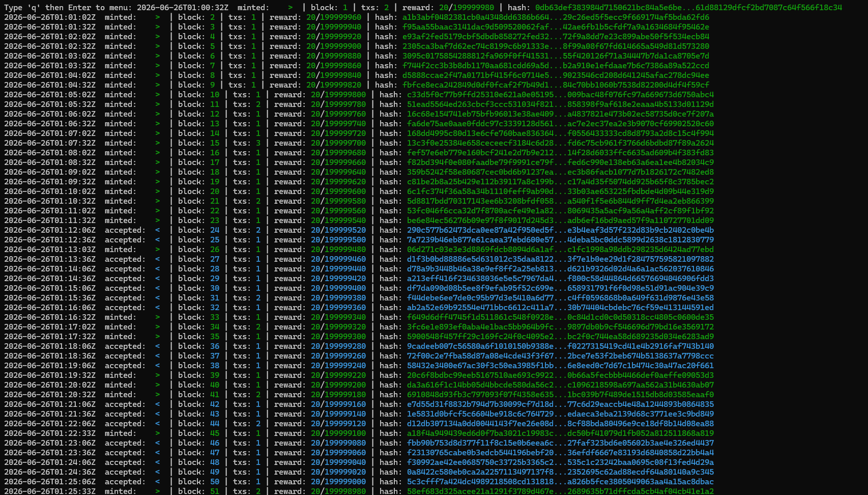The height and width of the screenshot is (495, 868).
Task: Click the '<' arrow on block 32 line
Action: coord(157,308)
